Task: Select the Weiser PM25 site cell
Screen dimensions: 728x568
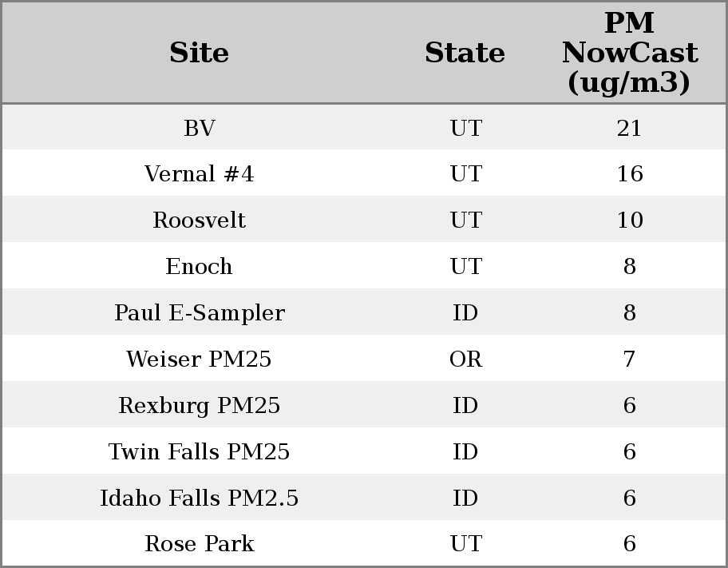Action: coord(199,359)
